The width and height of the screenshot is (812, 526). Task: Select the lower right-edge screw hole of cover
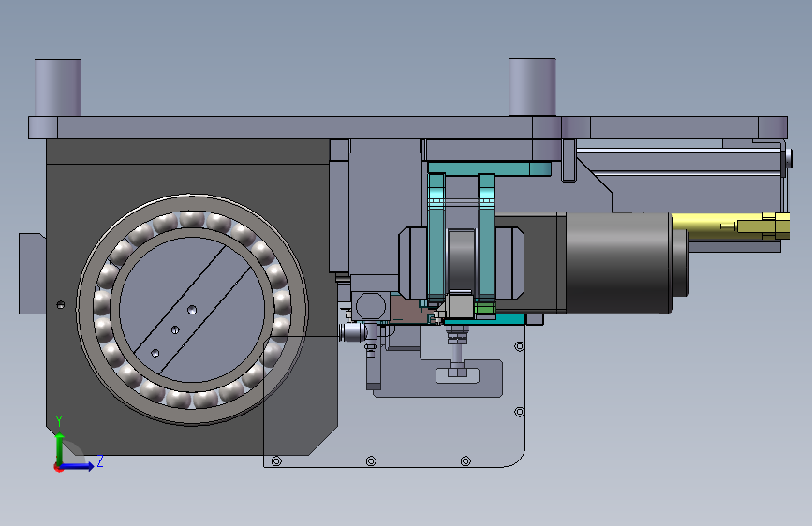[520, 412]
